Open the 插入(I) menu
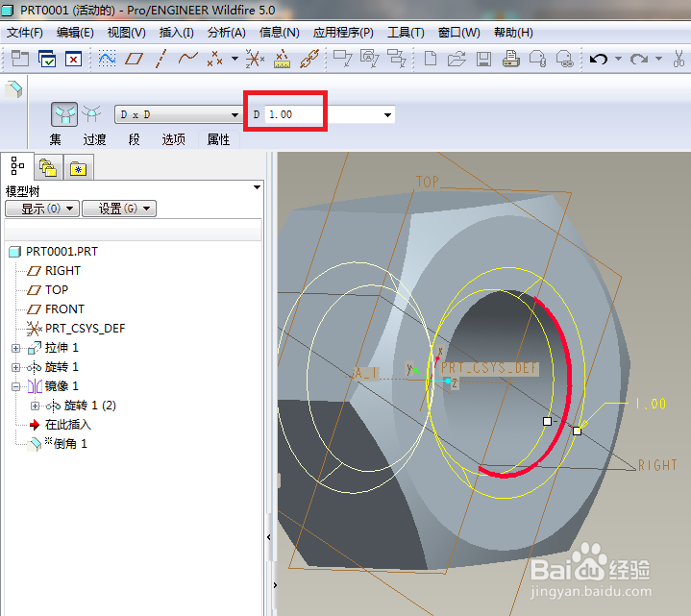 pos(176,33)
